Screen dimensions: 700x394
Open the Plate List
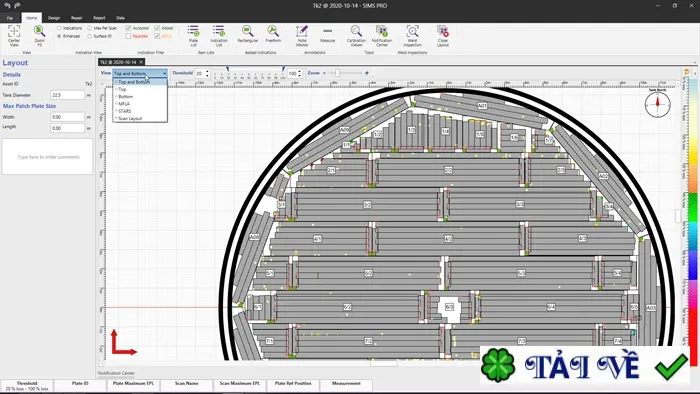193,36
